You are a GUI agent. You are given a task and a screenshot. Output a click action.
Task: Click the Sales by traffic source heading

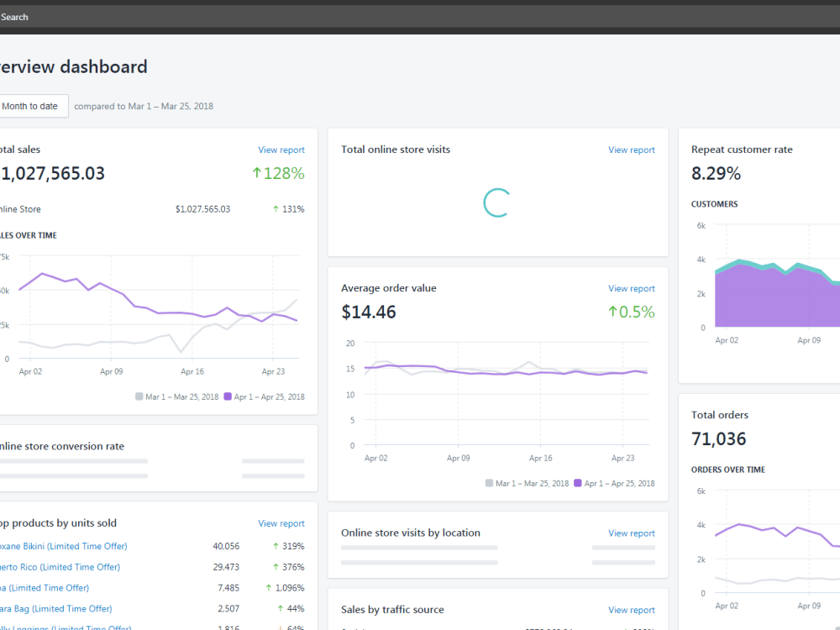[x=392, y=610]
